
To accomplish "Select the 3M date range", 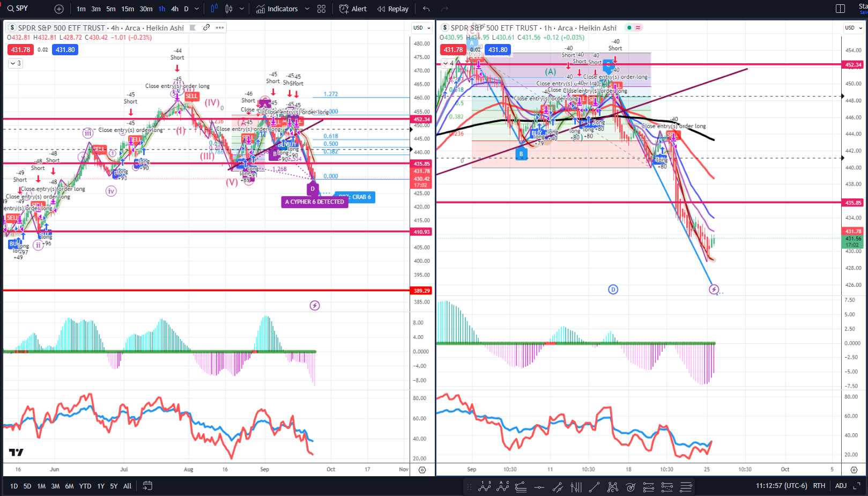I will point(55,486).
